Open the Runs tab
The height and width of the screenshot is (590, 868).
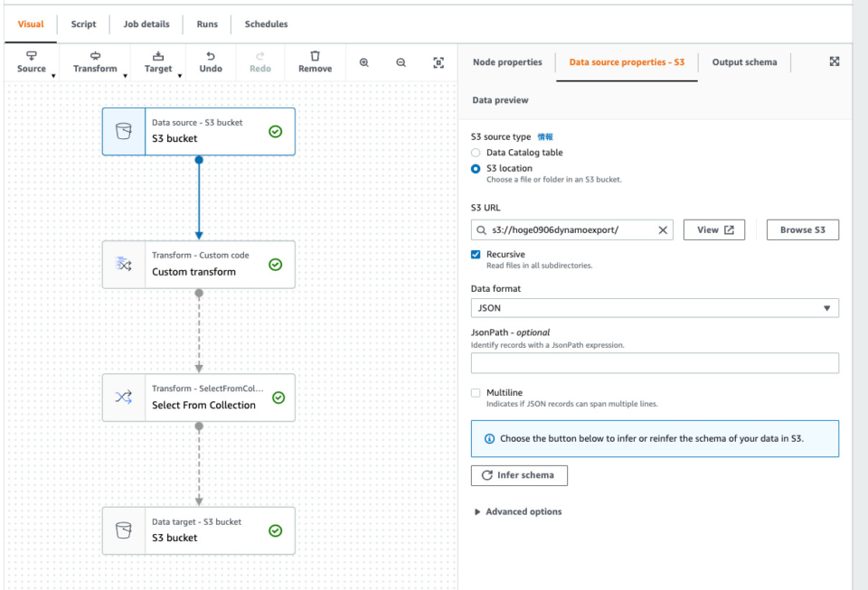tap(207, 23)
